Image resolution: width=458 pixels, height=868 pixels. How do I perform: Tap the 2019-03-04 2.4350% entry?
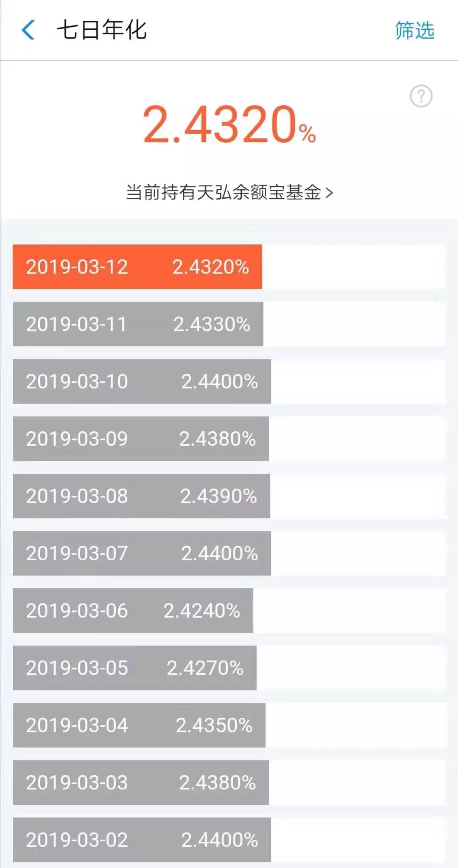pyautogui.click(x=139, y=725)
